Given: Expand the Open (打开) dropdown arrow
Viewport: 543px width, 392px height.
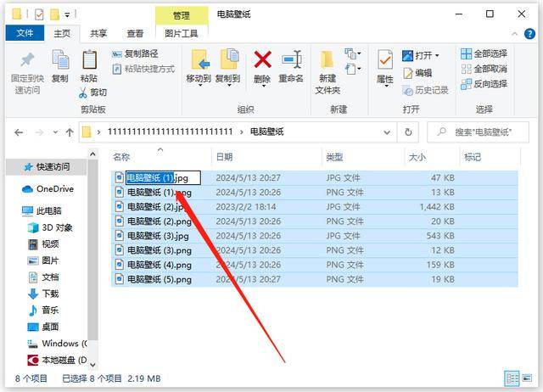Looking at the screenshot, I should coord(437,56).
